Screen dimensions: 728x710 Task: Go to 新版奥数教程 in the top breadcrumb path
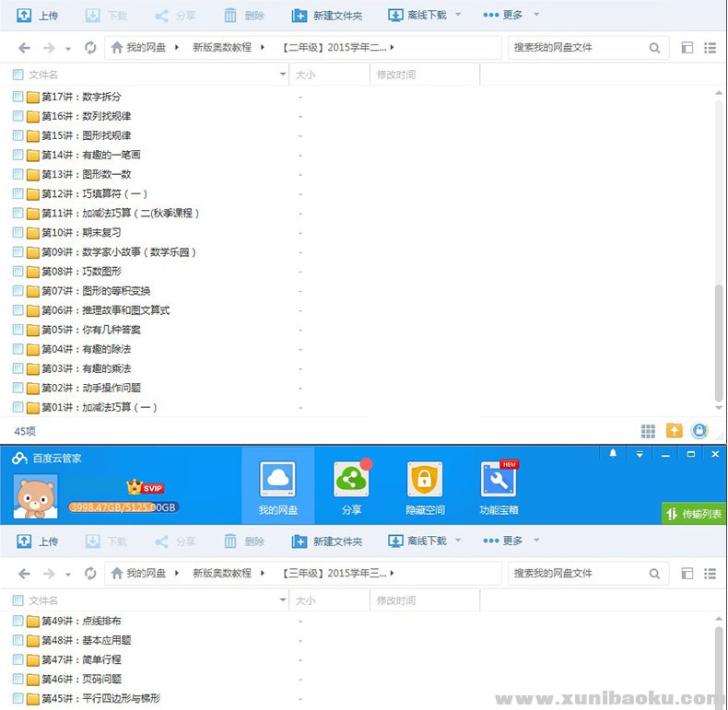tap(221, 48)
